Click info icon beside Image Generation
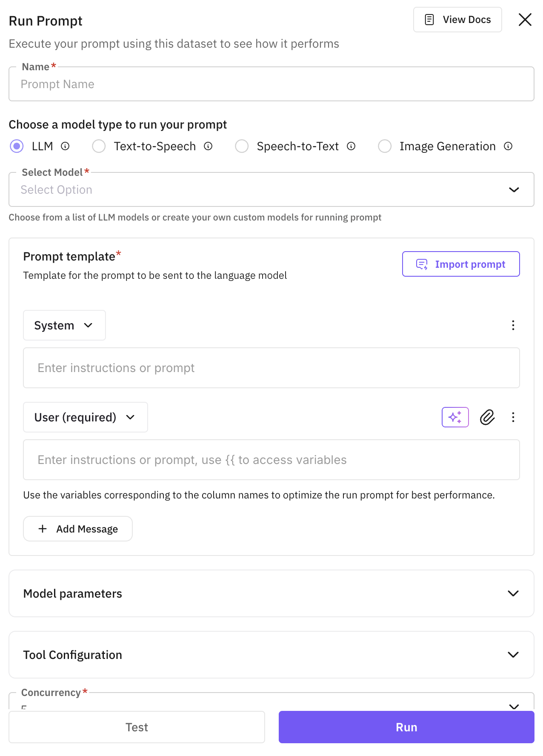Screen dimensions: 543x756 coord(508,146)
